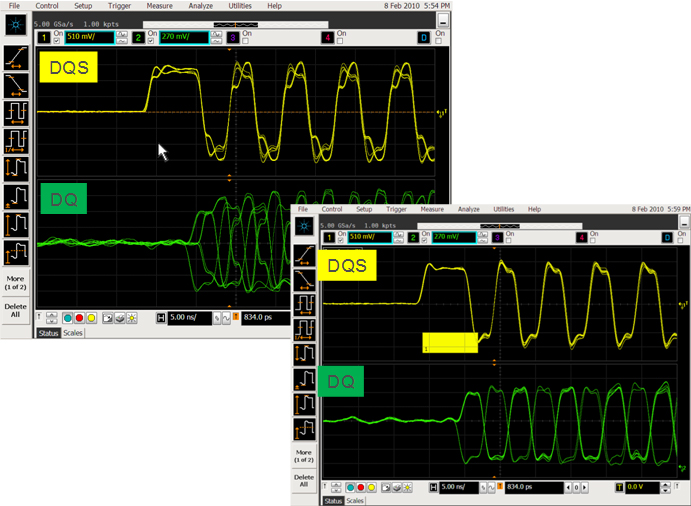Expand More (1 of 2) in the rear window

[x=15, y=283]
